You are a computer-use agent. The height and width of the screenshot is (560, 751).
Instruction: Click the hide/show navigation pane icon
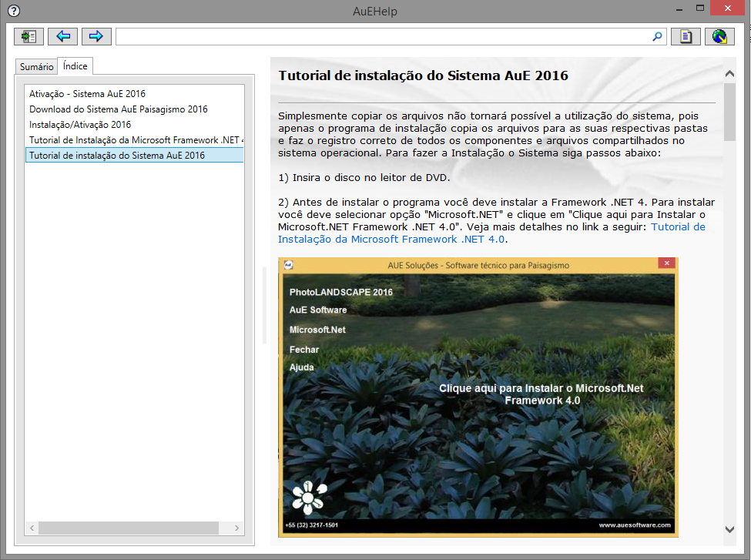point(29,36)
